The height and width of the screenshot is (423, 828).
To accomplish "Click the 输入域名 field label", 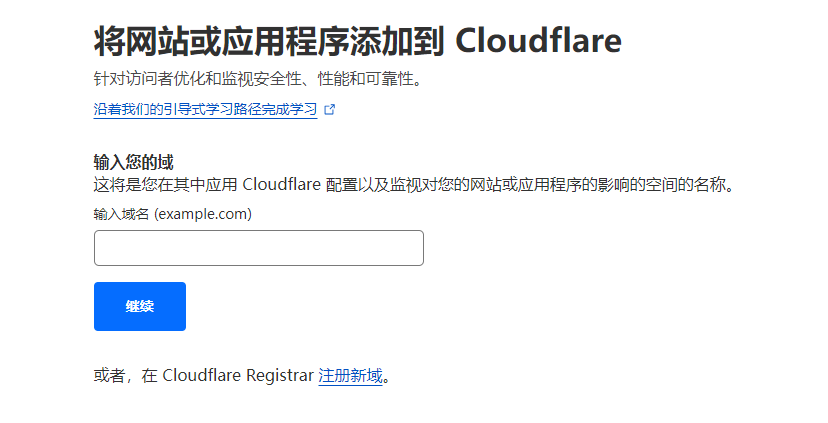I will [122, 213].
